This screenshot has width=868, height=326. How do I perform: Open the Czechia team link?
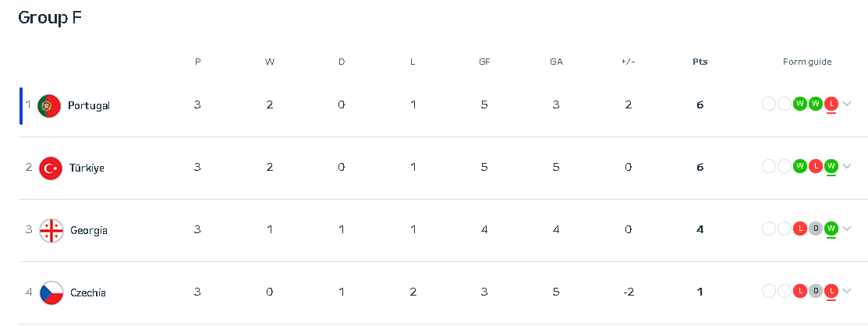click(88, 292)
